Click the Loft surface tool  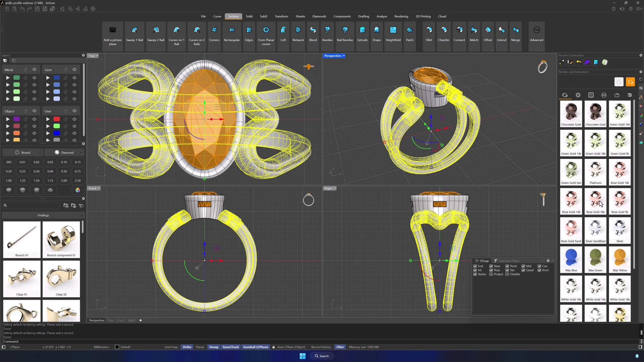pos(283,34)
